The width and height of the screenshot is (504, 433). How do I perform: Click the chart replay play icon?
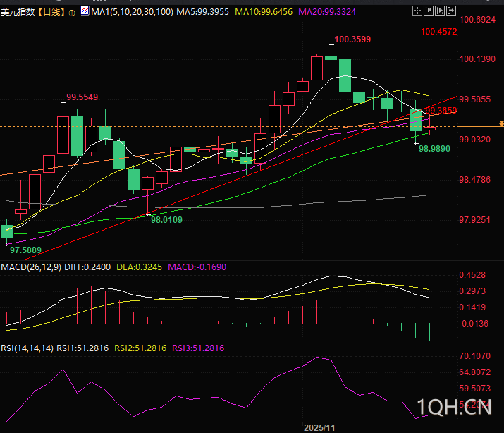[x=440, y=11]
